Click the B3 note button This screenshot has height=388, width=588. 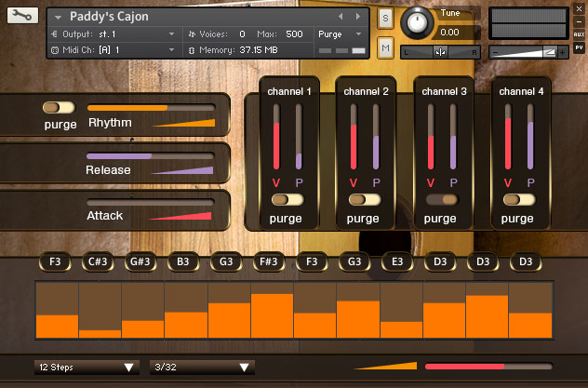(x=183, y=261)
